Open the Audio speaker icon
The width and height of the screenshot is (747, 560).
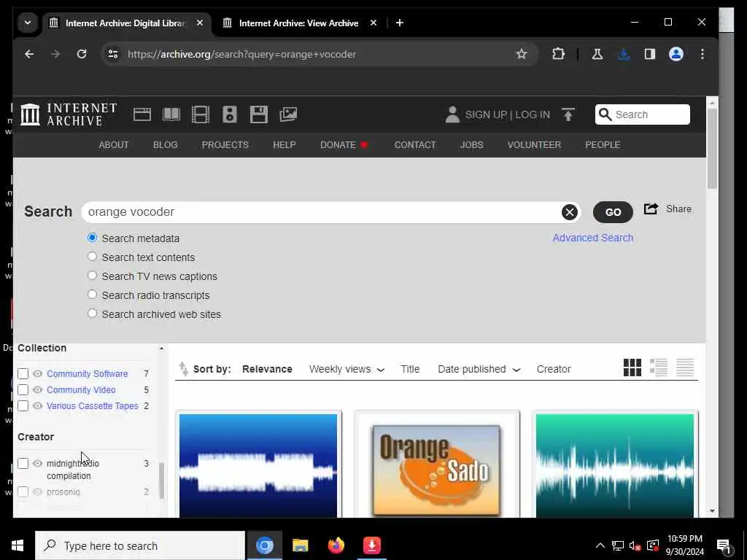tap(230, 114)
